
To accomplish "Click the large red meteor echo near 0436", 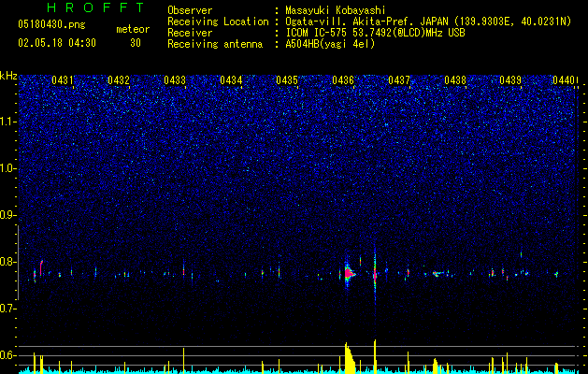I will tap(349, 274).
